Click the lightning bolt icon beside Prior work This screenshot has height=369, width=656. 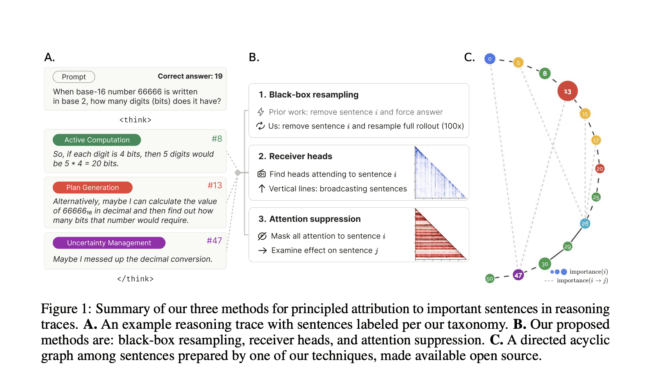pos(261,112)
